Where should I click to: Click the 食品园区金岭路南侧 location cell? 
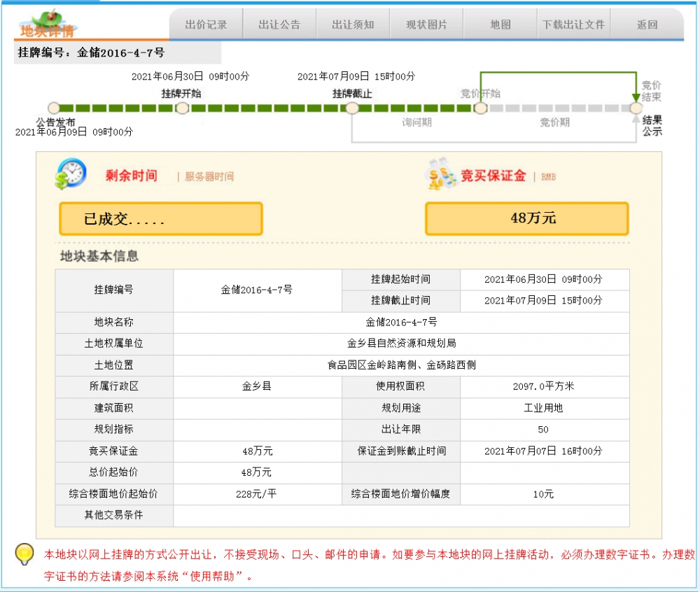click(x=401, y=365)
